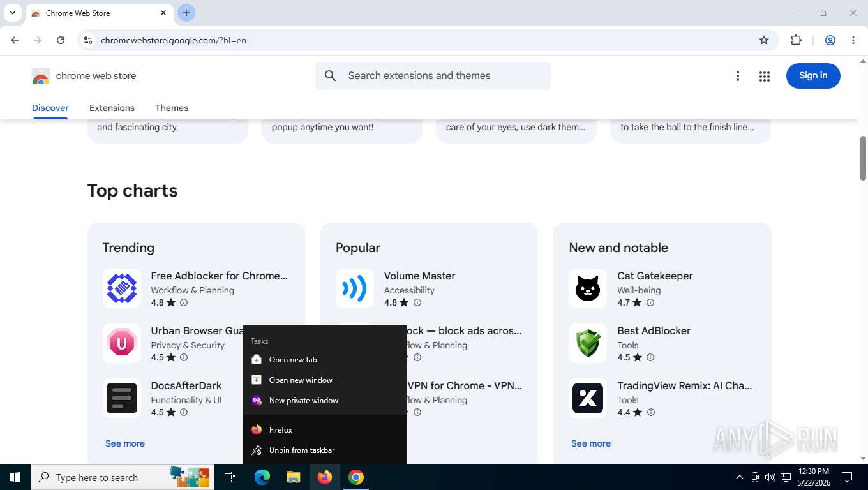Screen dimensions: 868x490
Task: Click the chrome web store logo
Action: point(84,76)
